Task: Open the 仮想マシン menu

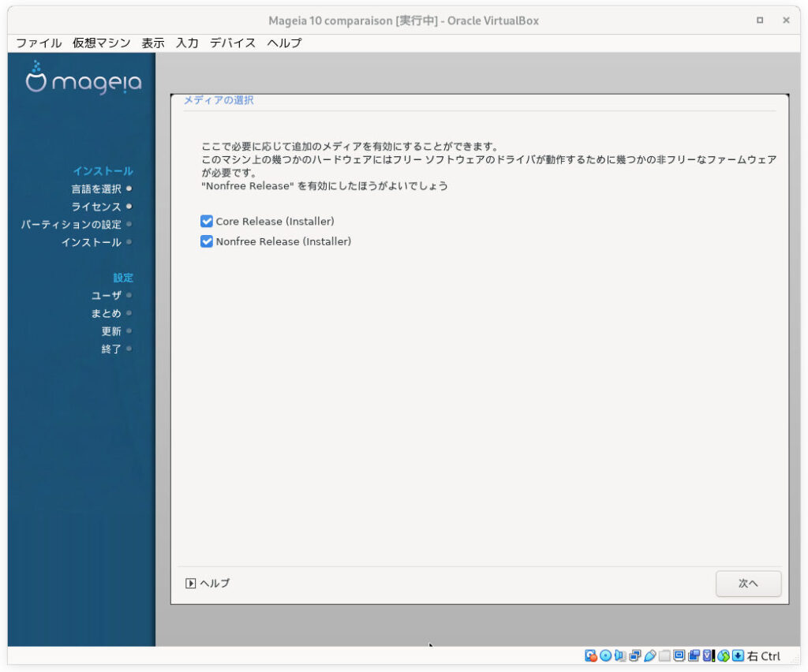Action: [101, 43]
